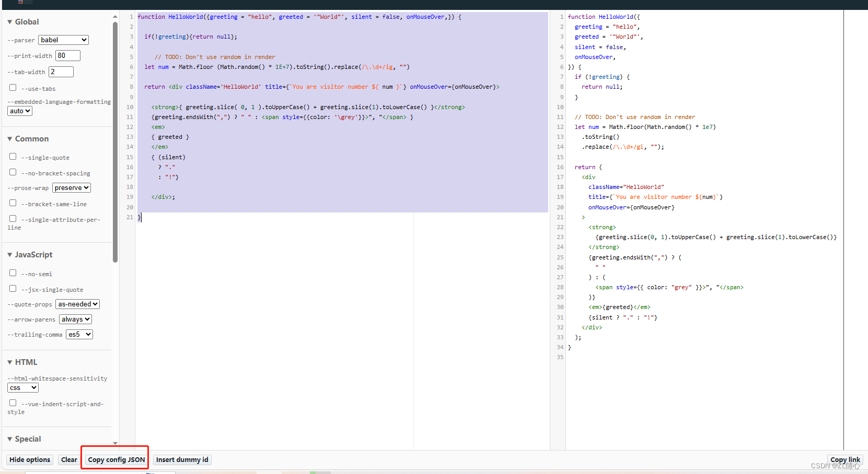
Task: Check the --no-semi option
Action: point(13,273)
